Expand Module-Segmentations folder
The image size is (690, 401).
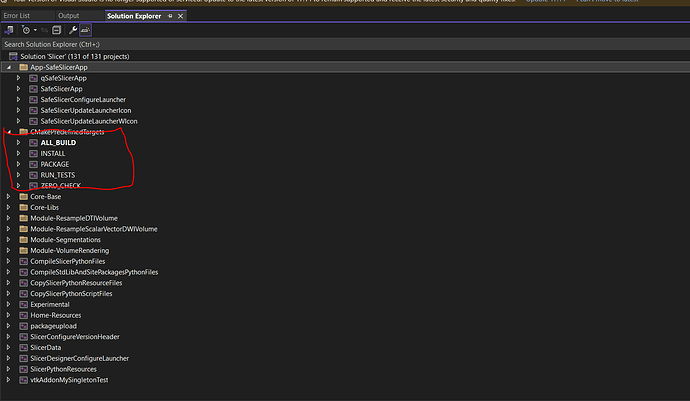click(8, 240)
